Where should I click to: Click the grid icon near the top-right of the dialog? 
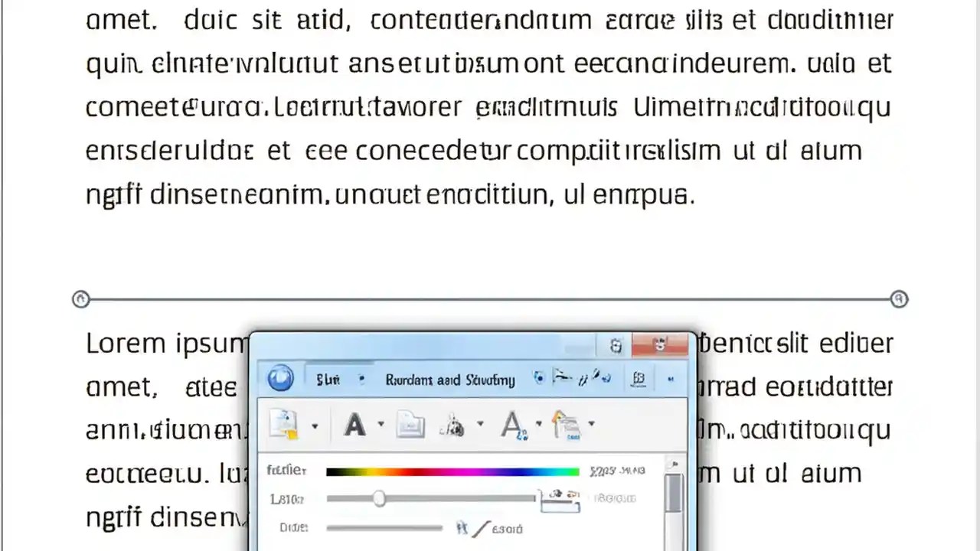[638, 378]
